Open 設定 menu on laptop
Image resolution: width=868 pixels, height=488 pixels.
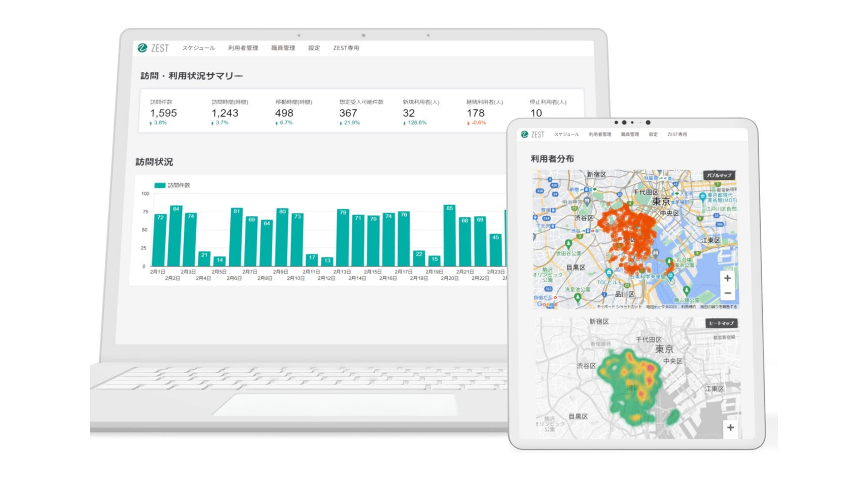click(314, 48)
